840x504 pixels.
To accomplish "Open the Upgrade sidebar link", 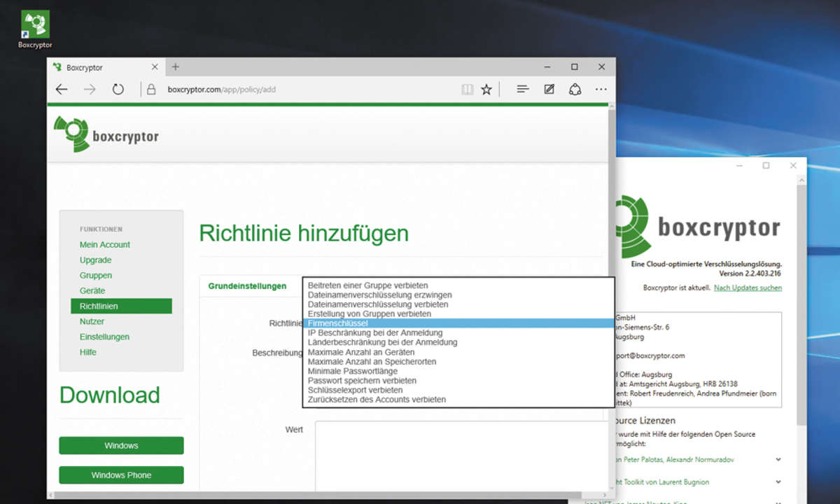I will pos(95,260).
